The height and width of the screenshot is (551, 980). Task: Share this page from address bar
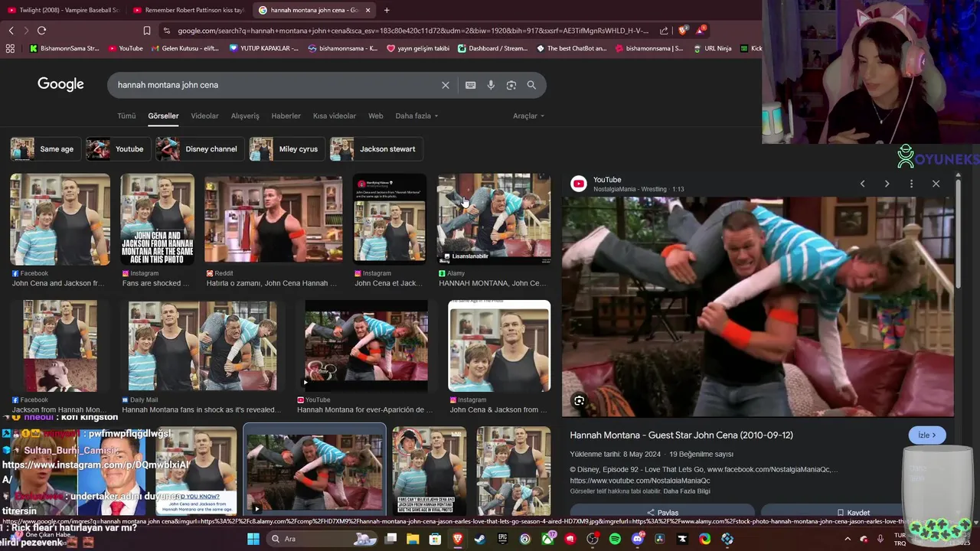point(664,31)
